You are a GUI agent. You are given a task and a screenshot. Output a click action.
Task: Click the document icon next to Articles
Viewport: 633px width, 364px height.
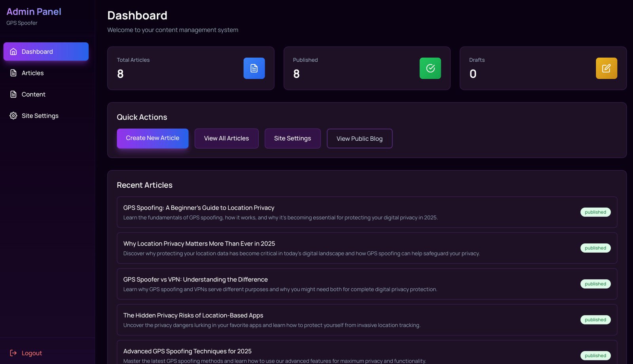tap(13, 73)
